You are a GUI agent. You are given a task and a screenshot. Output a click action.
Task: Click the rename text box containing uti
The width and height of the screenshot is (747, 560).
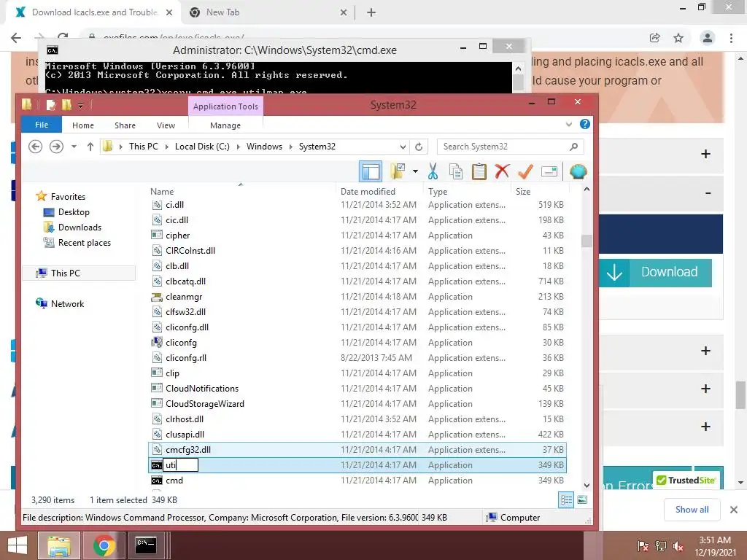pos(181,465)
